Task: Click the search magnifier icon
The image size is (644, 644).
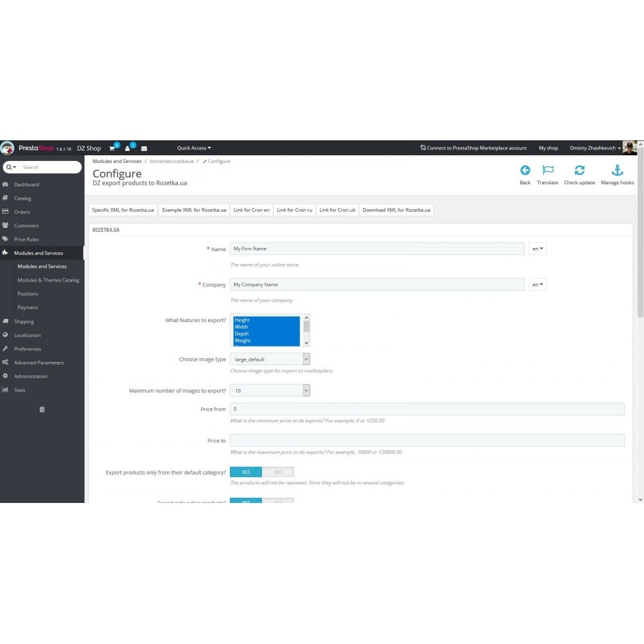Action: pos(8,167)
